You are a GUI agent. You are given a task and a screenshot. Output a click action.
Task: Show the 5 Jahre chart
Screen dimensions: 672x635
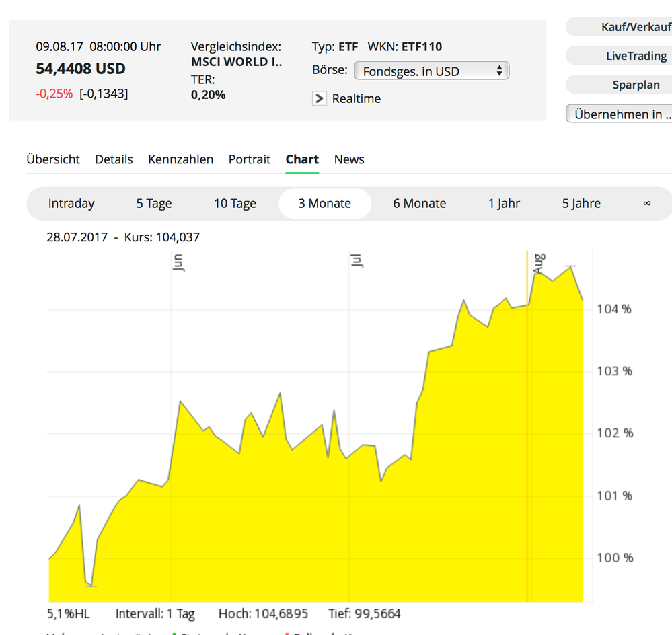(x=581, y=204)
